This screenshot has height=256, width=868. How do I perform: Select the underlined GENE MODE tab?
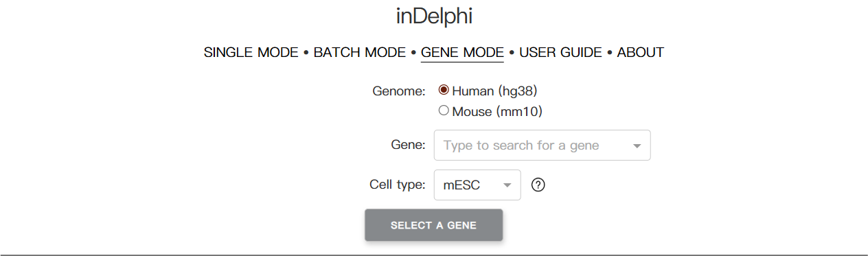[462, 53]
